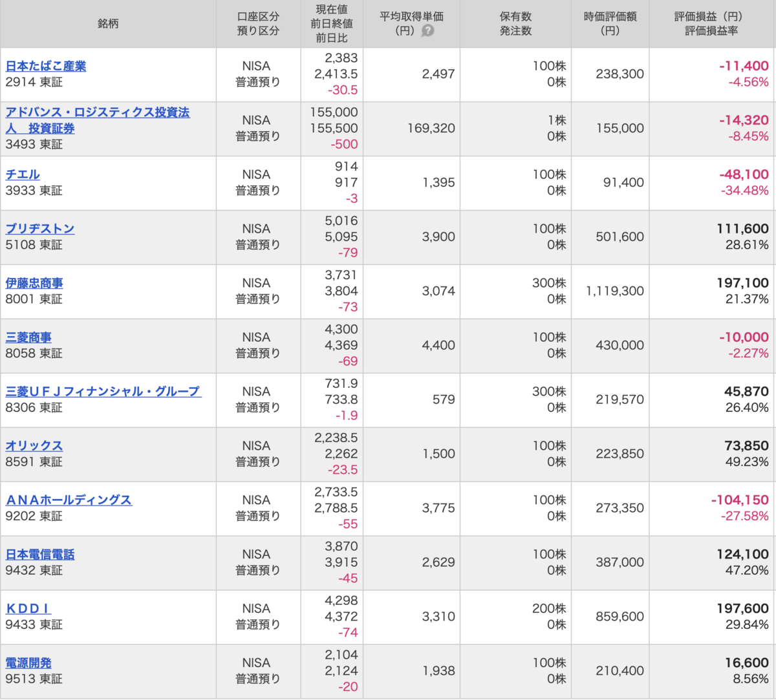Select market value 238,300

620,74
